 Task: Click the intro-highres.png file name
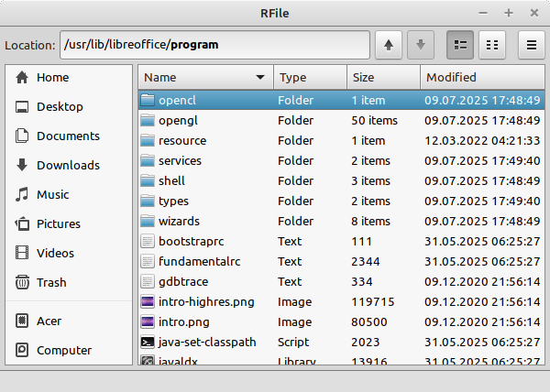(206, 302)
